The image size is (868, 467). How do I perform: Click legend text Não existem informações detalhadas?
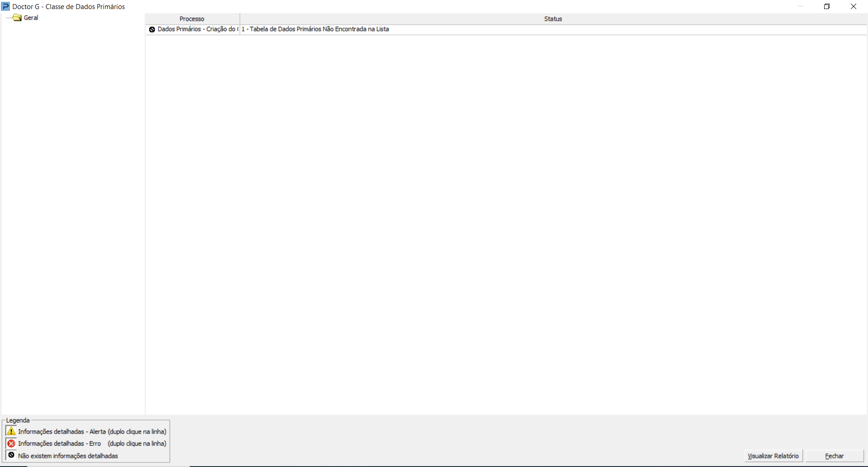click(x=68, y=456)
